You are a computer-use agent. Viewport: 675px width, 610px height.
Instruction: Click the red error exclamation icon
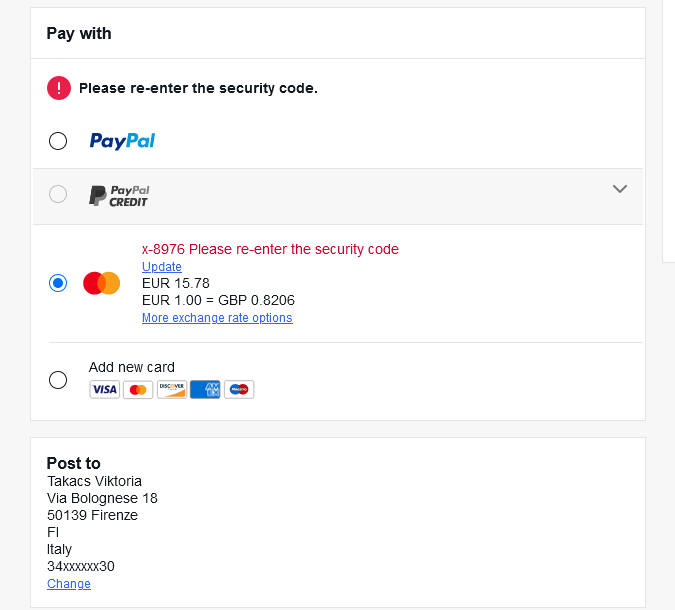tap(59, 88)
